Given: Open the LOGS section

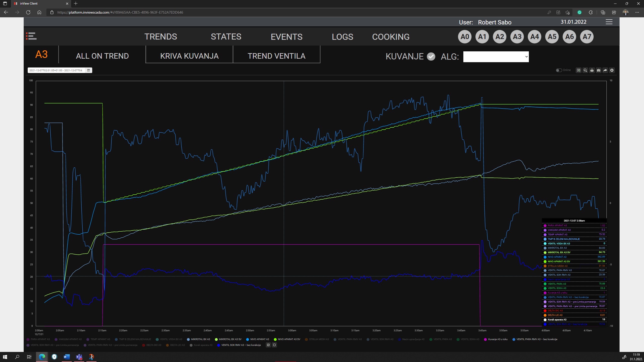Looking at the screenshot, I should [342, 37].
